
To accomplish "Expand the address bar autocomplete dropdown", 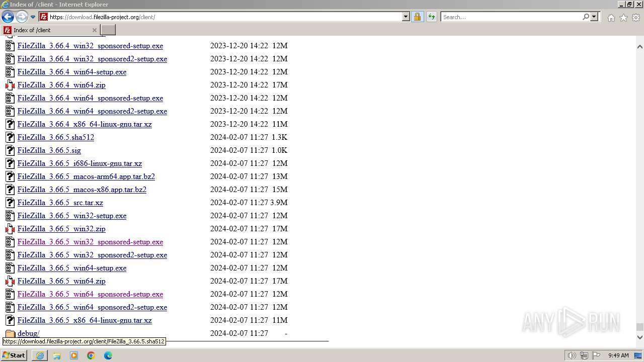I will click(406, 17).
